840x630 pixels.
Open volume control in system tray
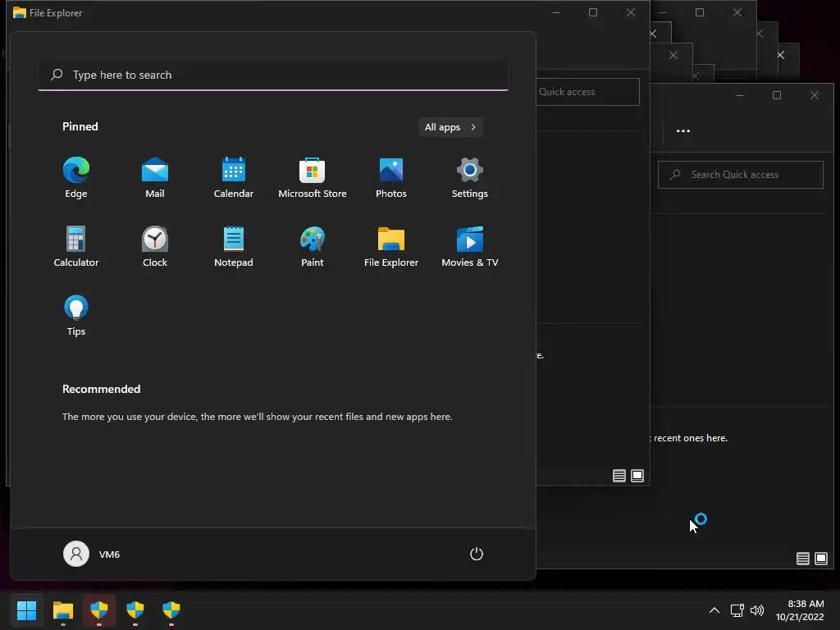point(757,610)
